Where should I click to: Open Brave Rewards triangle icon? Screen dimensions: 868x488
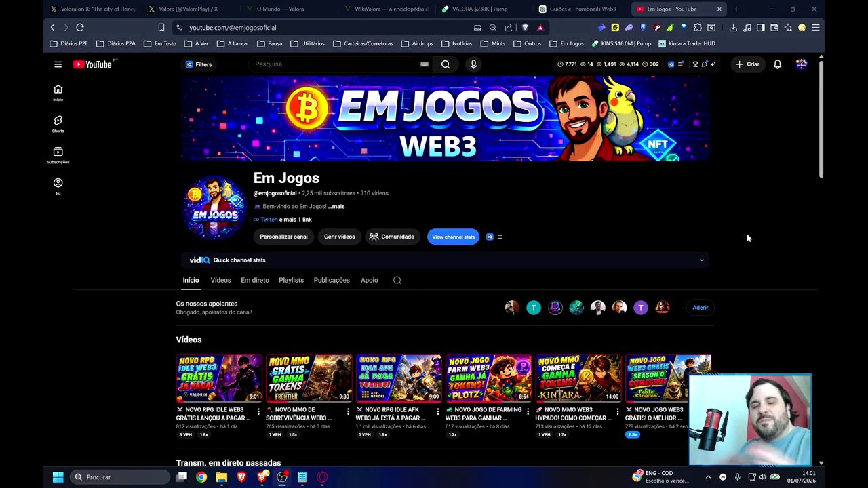[x=540, y=28]
